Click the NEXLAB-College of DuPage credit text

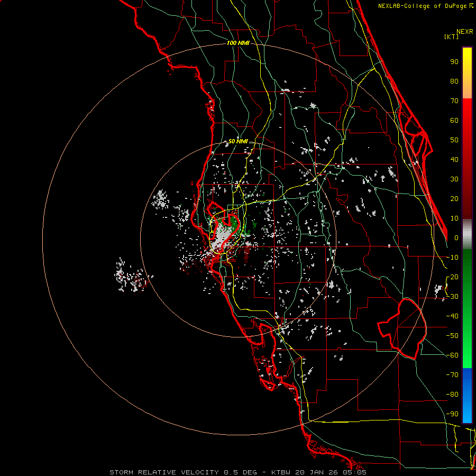click(x=423, y=6)
